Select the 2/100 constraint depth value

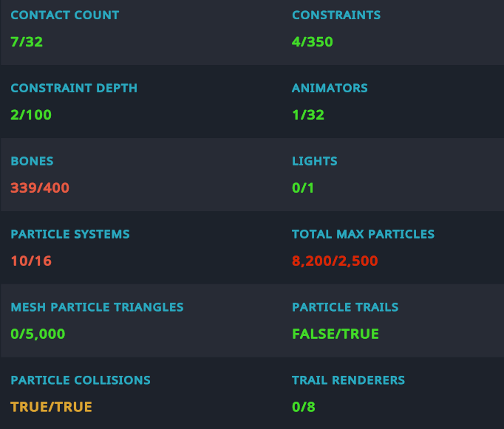coord(31,115)
